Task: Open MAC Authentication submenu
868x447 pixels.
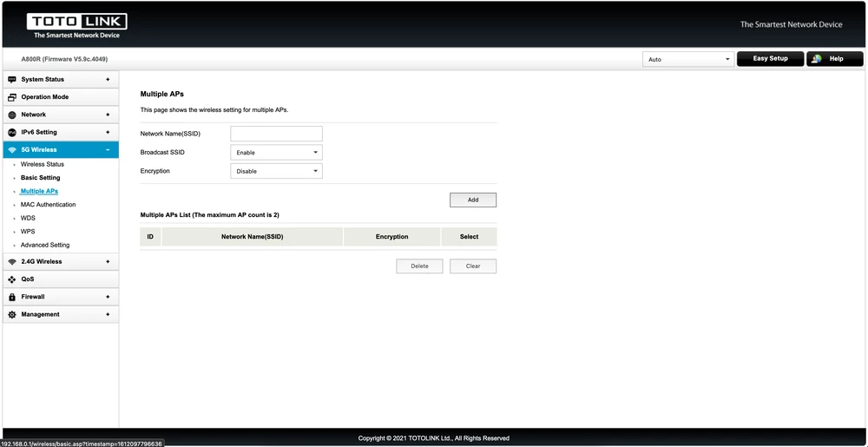Action: click(x=48, y=205)
